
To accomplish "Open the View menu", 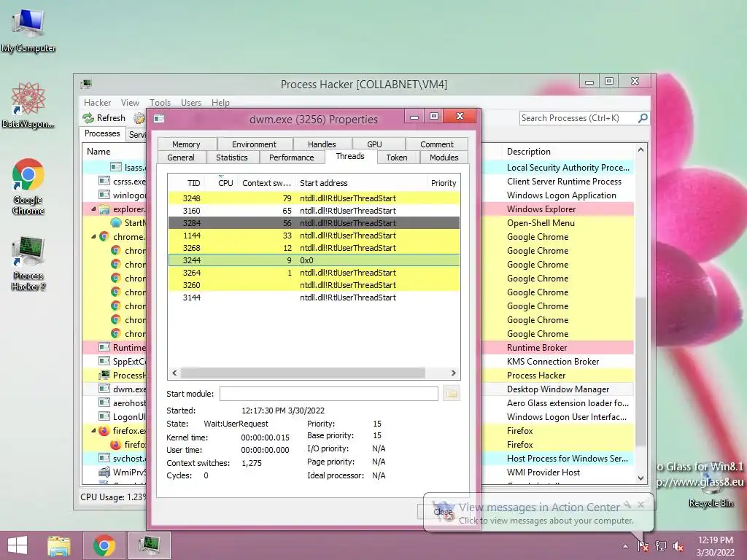I will [x=130, y=102].
